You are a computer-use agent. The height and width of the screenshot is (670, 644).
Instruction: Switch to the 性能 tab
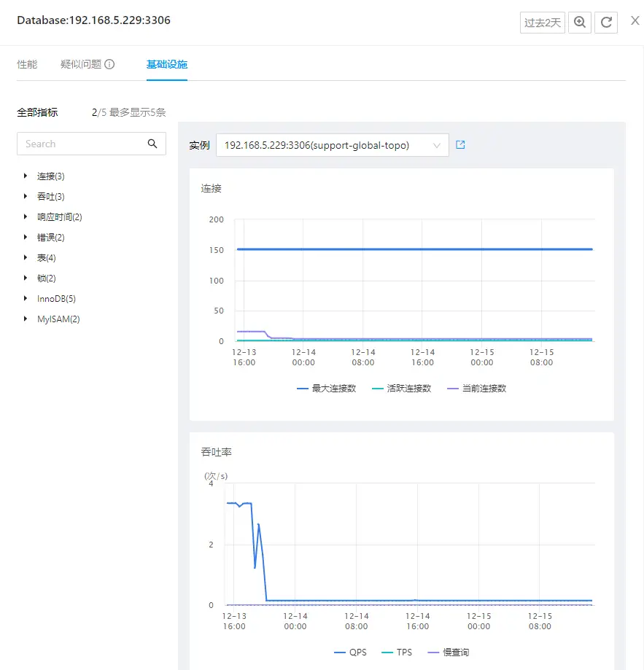pos(27,64)
